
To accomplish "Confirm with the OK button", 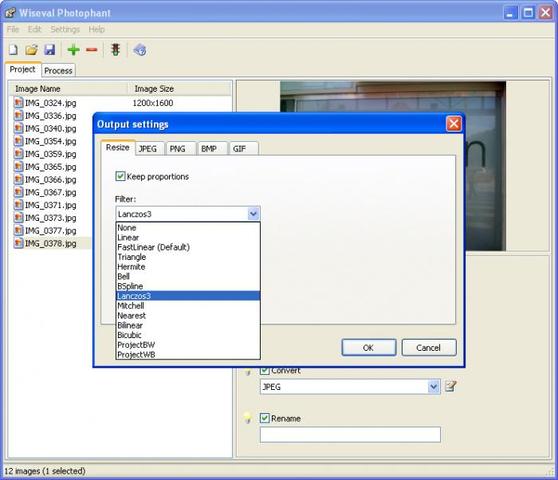I will click(x=369, y=348).
